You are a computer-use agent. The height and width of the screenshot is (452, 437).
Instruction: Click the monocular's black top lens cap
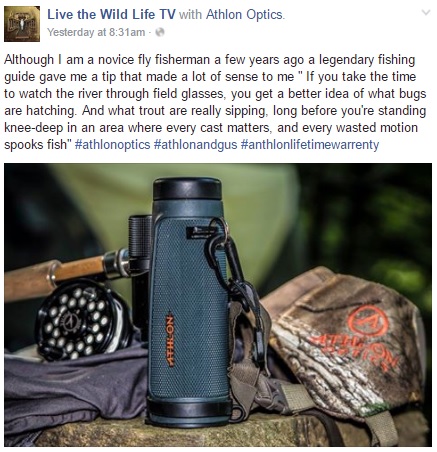tap(187, 188)
